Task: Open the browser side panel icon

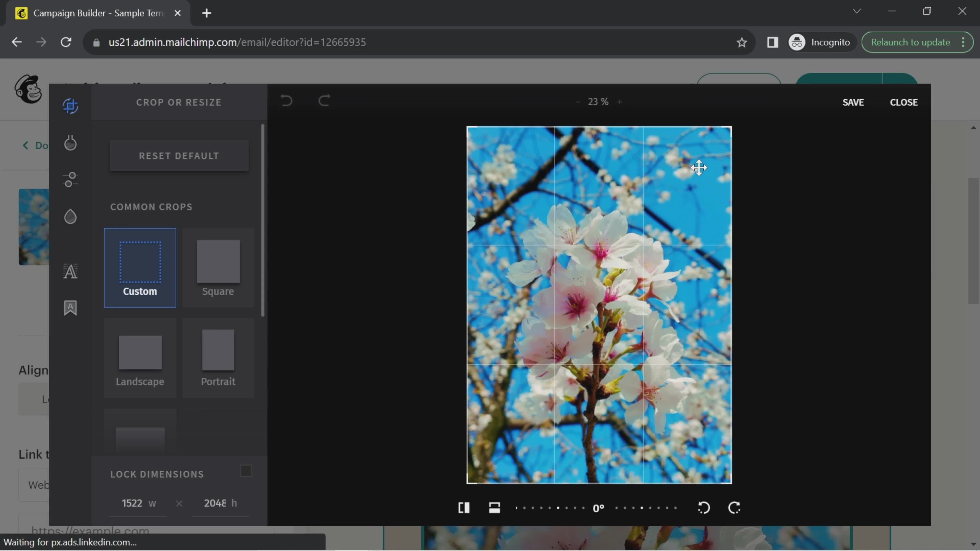Action: click(x=772, y=42)
